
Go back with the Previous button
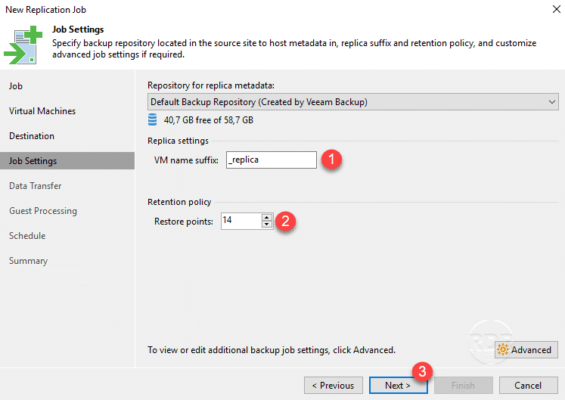coord(333,385)
